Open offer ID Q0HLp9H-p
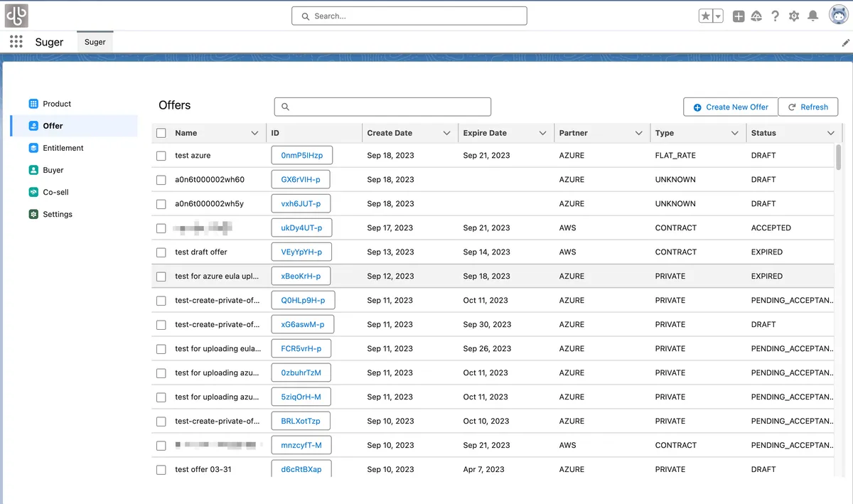 303,300
